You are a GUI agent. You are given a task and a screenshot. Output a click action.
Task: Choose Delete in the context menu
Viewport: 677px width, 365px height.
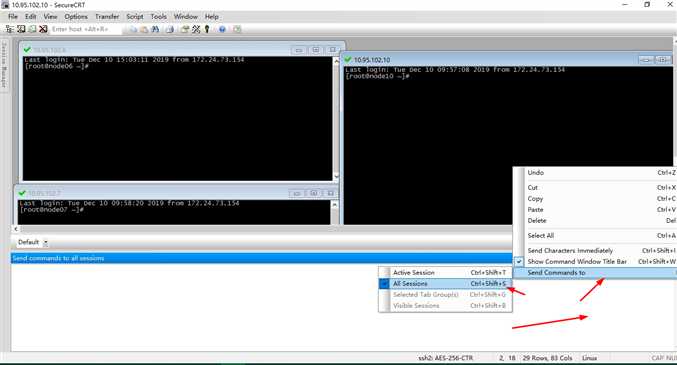coord(595,220)
